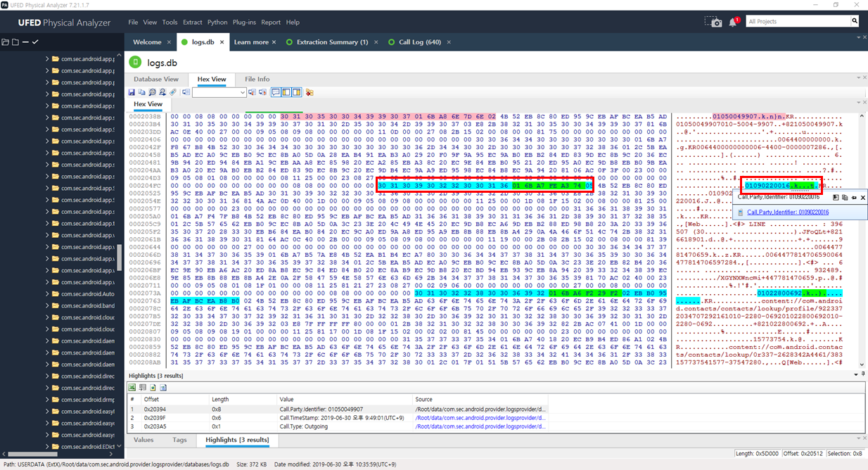Switch to the Tags tab
The width and height of the screenshot is (868, 470).
(x=179, y=440)
